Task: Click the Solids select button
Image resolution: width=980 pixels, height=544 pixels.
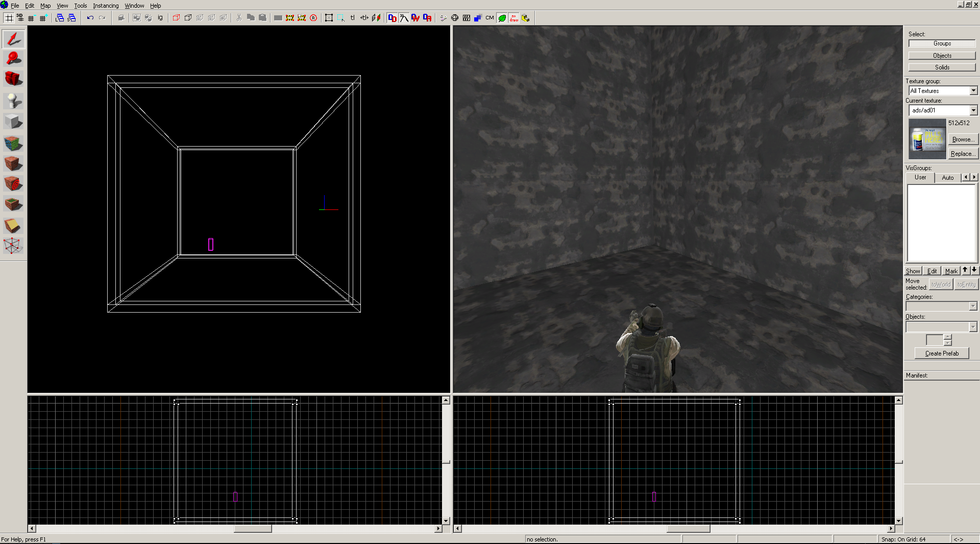Action: (x=942, y=67)
